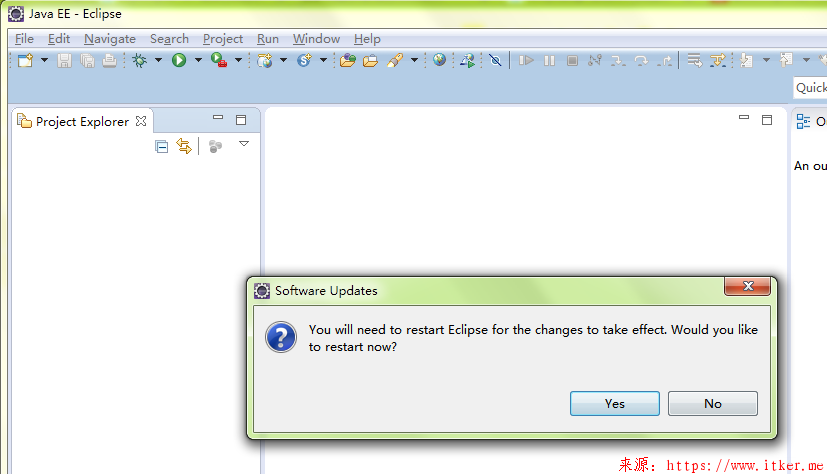The width and height of the screenshot is (827, 474).
Task: Click the Resume debug icon
Action: (x=526, y=61)
